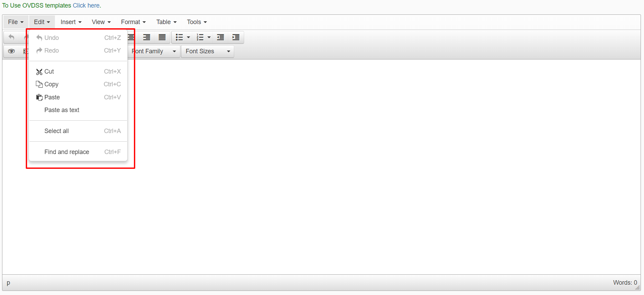The width and height of the screenshot is (644, 295).
Task: Choose Undo in the Edit menu
Action: click(78, 38)
